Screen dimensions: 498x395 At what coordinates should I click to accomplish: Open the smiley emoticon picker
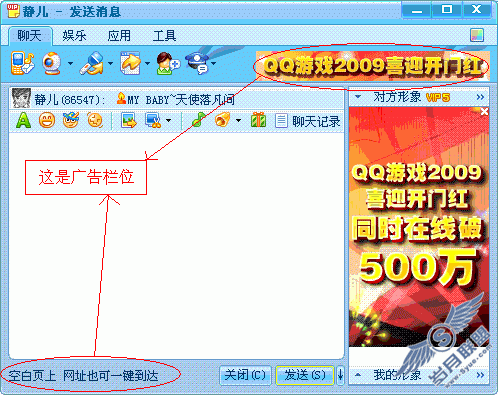(x=47, y=120)
